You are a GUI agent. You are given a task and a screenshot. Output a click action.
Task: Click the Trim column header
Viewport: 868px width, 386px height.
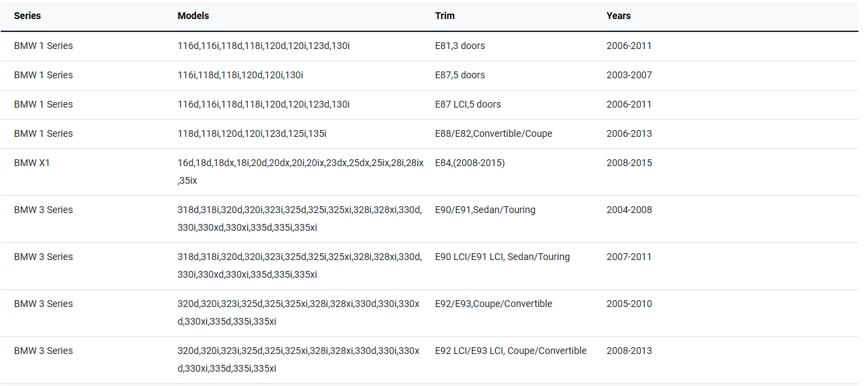pos(445,16)
